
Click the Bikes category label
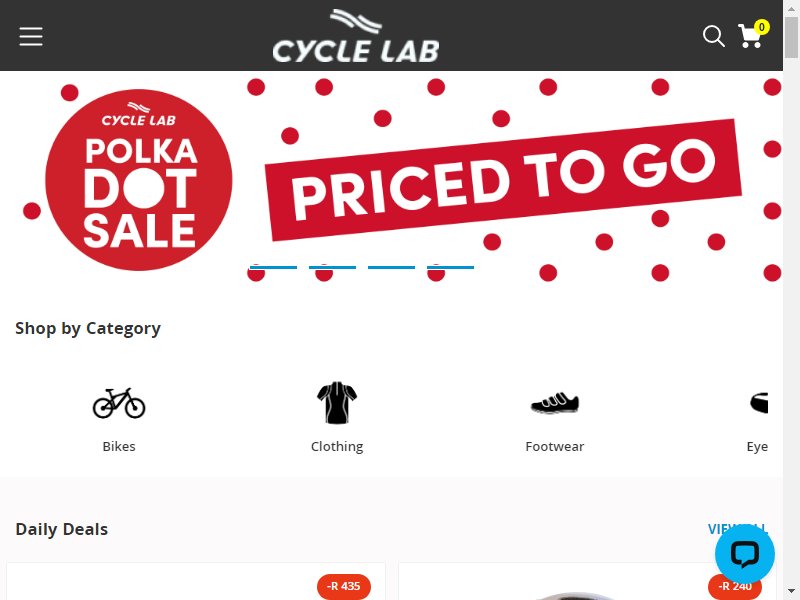[x=119, y=446]
